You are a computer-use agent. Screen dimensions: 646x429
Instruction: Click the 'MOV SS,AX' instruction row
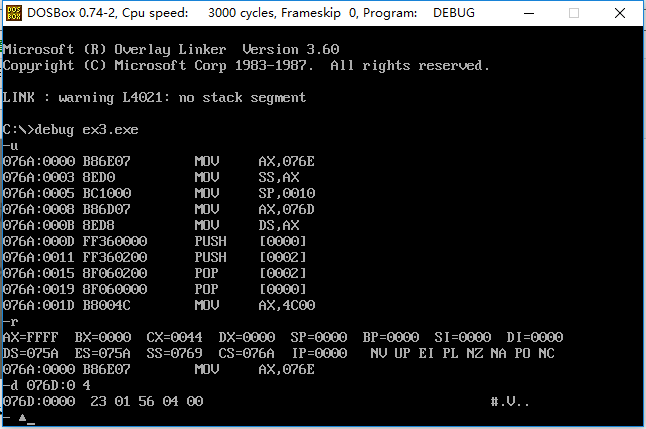(x=151, y=177)
